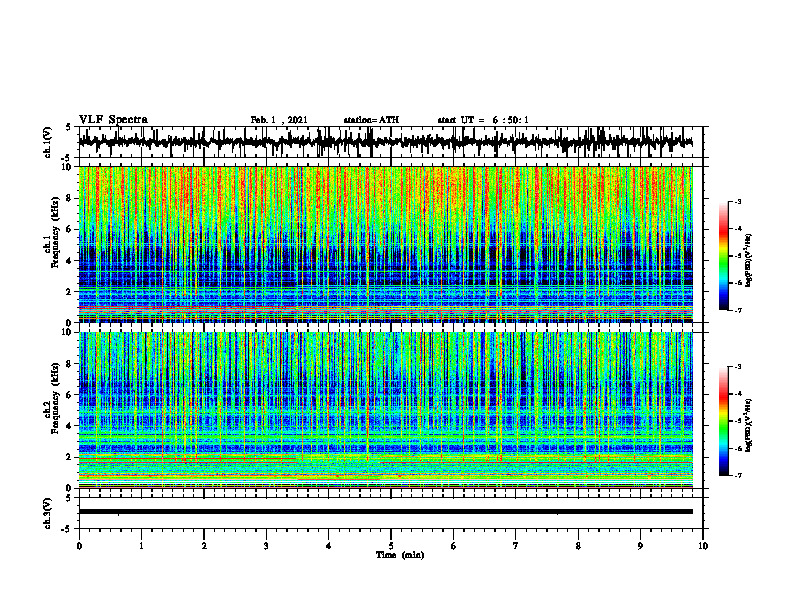This screenshot has width=792, height=612.
Task: Click the "-3" tick on ch.1 colorbar
Action: [738, 201]
